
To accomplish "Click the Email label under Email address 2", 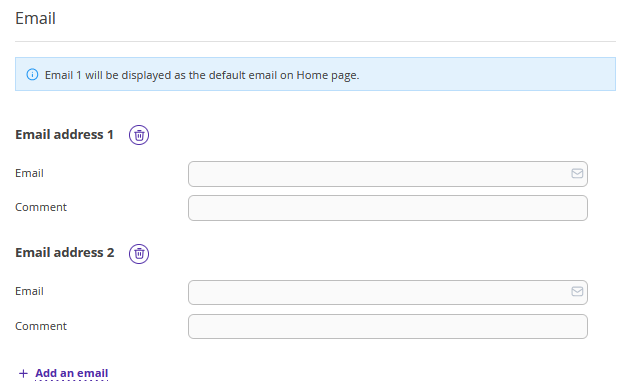I will click(29, 291).
